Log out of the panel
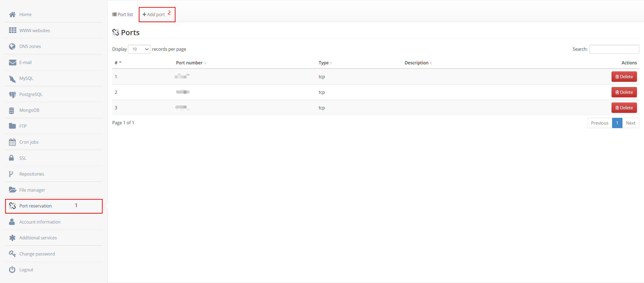Screen dimensions: 644x283 pyautogui.click(x=26, y=269)
